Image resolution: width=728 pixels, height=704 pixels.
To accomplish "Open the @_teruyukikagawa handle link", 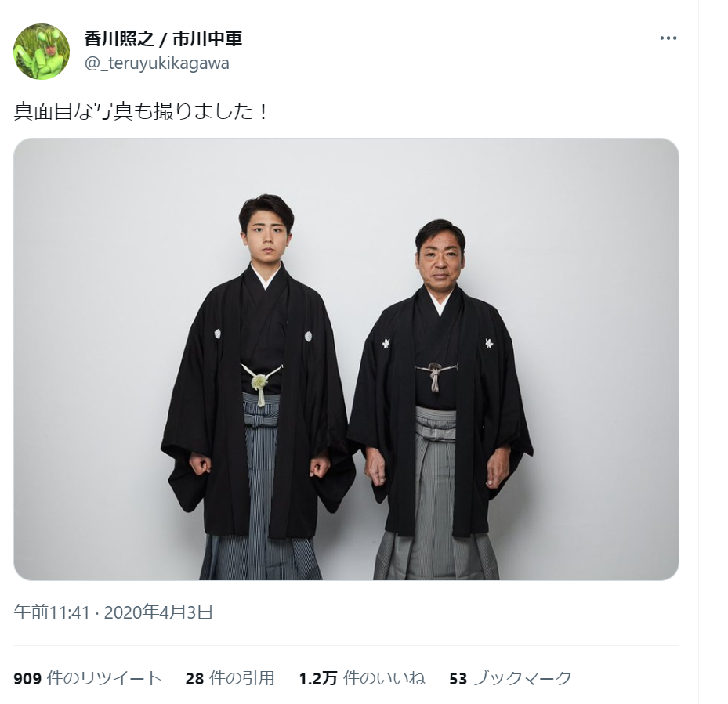I will [157, 63].
